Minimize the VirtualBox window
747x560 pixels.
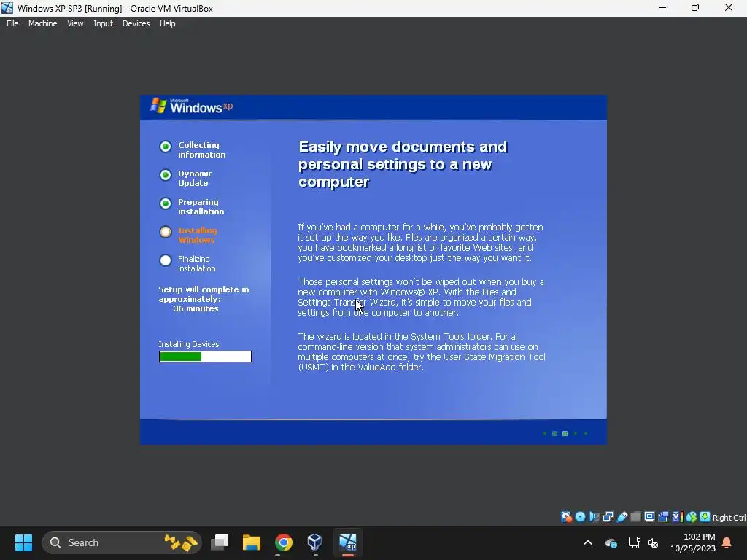pyautogui.click(x=662, y=8)
